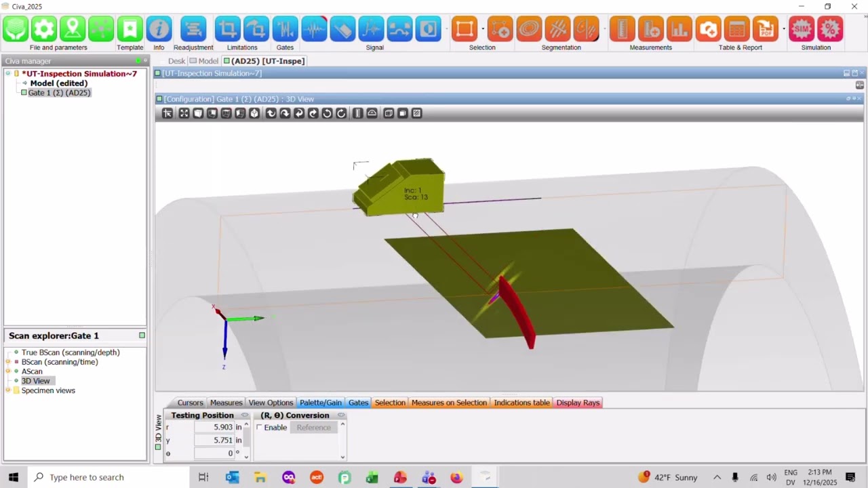Click the y value field 5.751
This screenshot has height=488, width=868.
[214, 441]
